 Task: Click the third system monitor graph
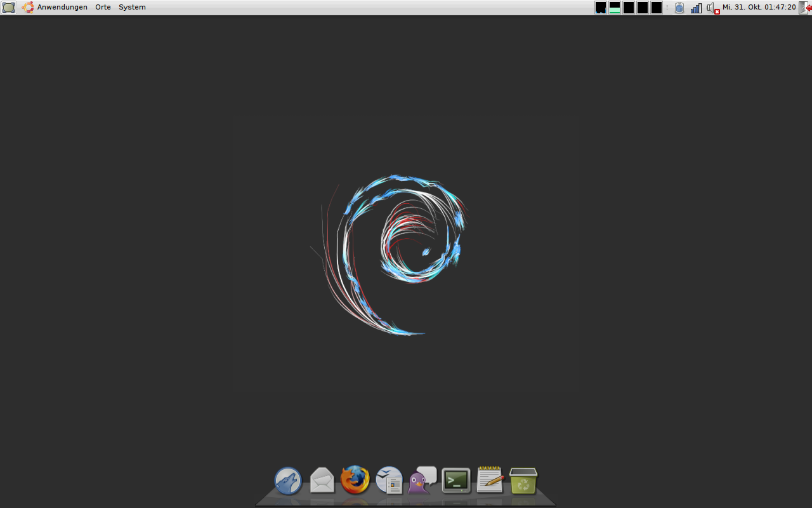pos(629,8)
